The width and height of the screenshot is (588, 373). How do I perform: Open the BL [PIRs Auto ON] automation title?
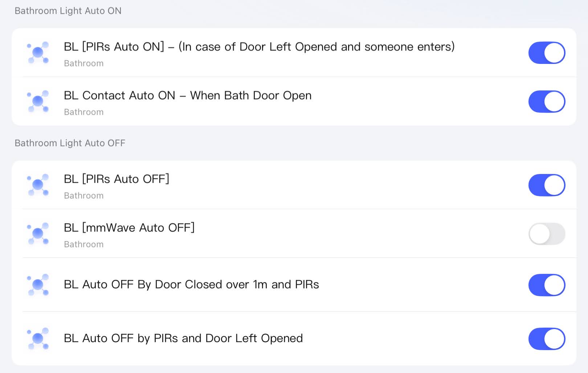pyautogui.click(x=259, y=47)
